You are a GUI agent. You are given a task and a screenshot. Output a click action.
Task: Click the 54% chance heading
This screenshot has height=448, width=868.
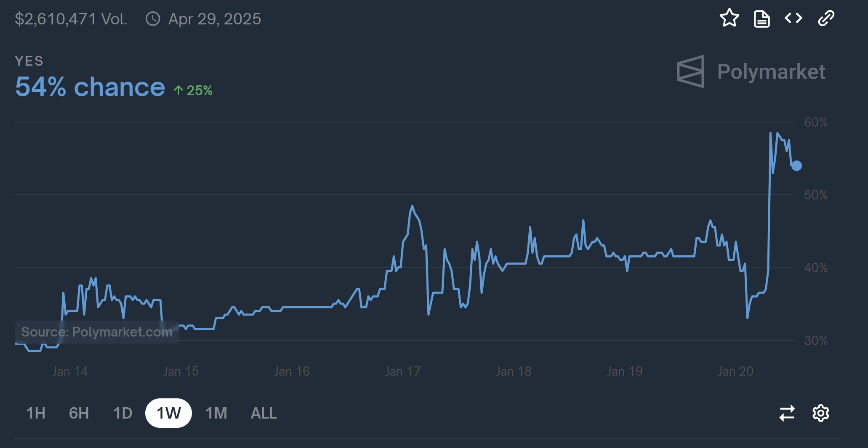[90, 87]
